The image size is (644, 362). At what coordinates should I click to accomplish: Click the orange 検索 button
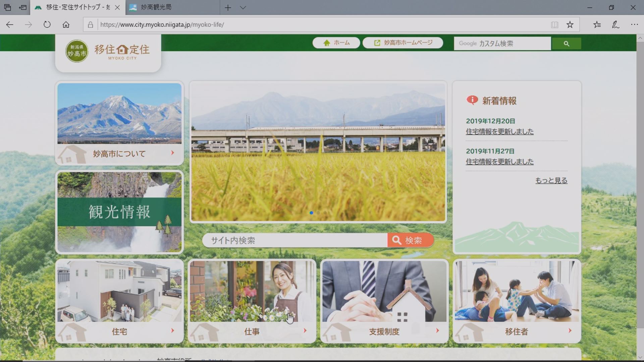click(411, 240)
